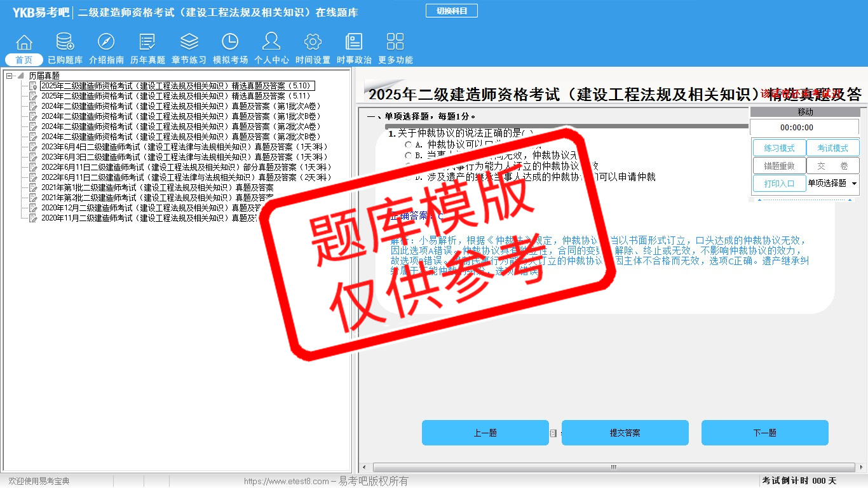
Task: Select the 历年真题 past papers icon
Action: point(147,43)
